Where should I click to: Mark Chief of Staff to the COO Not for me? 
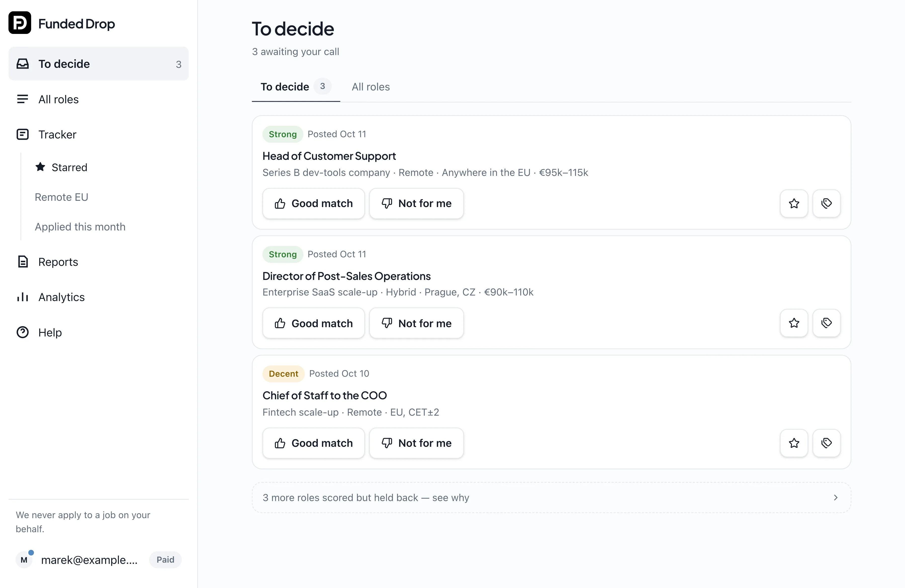click(416, 443)
